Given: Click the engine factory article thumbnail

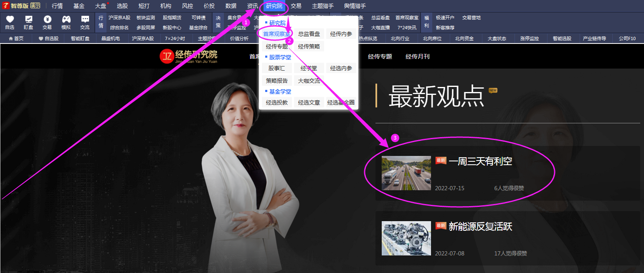Looking at the screenshot, I should coord(406,238).
